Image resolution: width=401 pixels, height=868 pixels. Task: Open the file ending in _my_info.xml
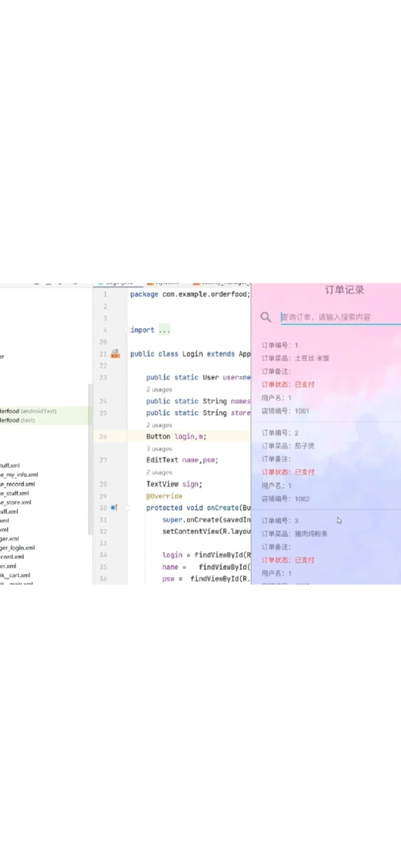(19, 475)
